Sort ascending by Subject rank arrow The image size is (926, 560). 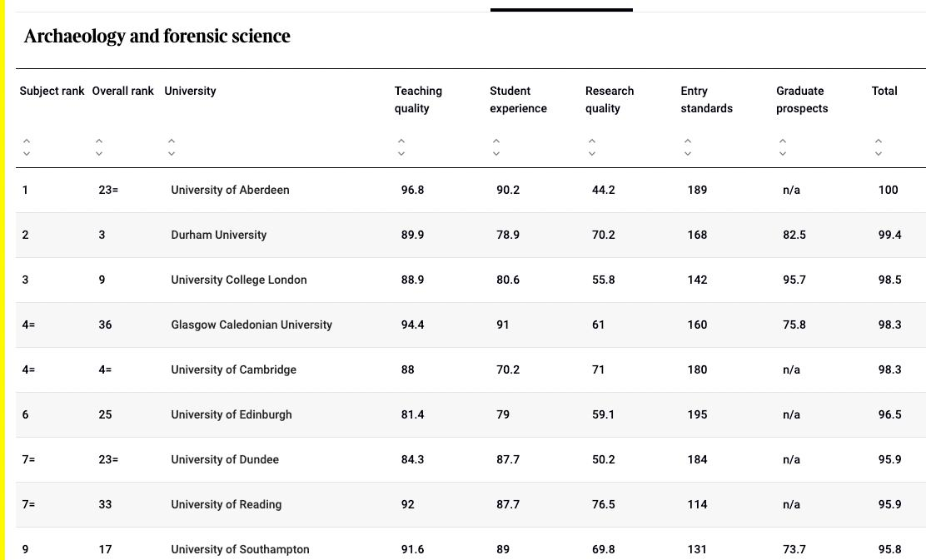(27, 141)
